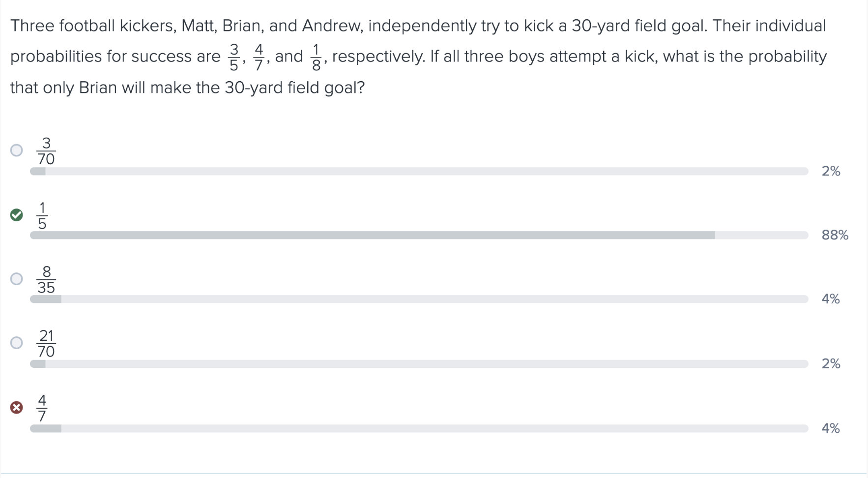
Task: Click the 4% label for answer 4/7
Action: click(x=830, y=428)
